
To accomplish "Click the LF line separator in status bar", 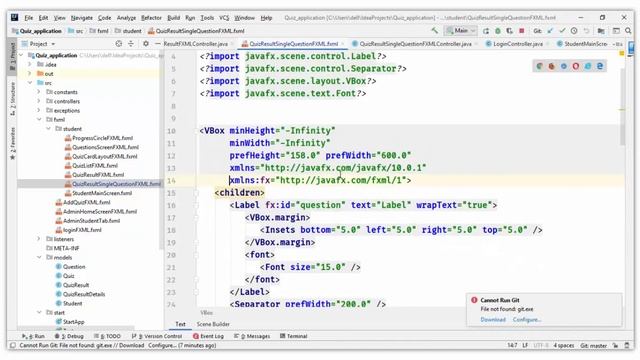I will [x=525, y=346].
